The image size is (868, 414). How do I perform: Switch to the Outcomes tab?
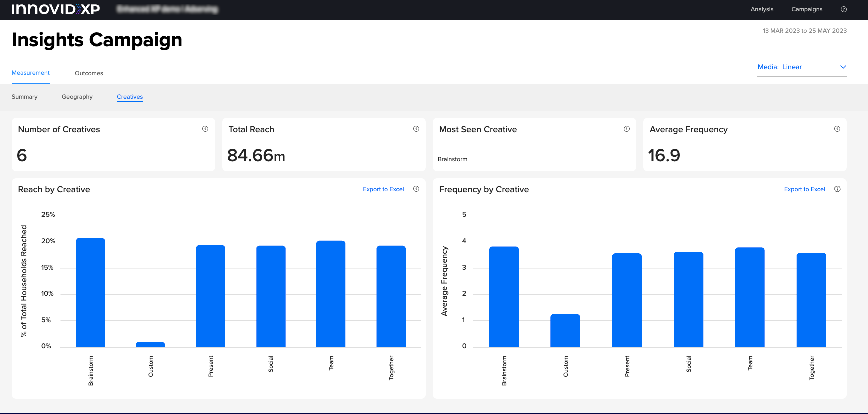click(89, 73)
